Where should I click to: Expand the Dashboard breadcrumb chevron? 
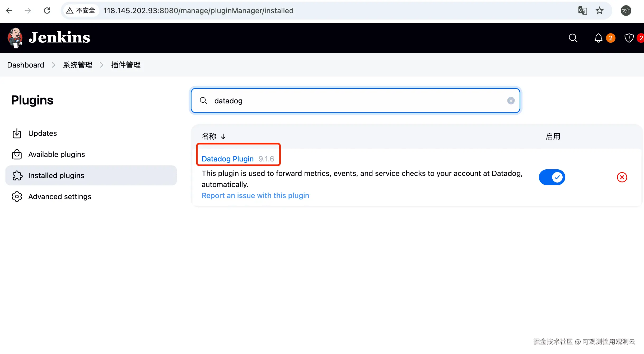(54, 65)
